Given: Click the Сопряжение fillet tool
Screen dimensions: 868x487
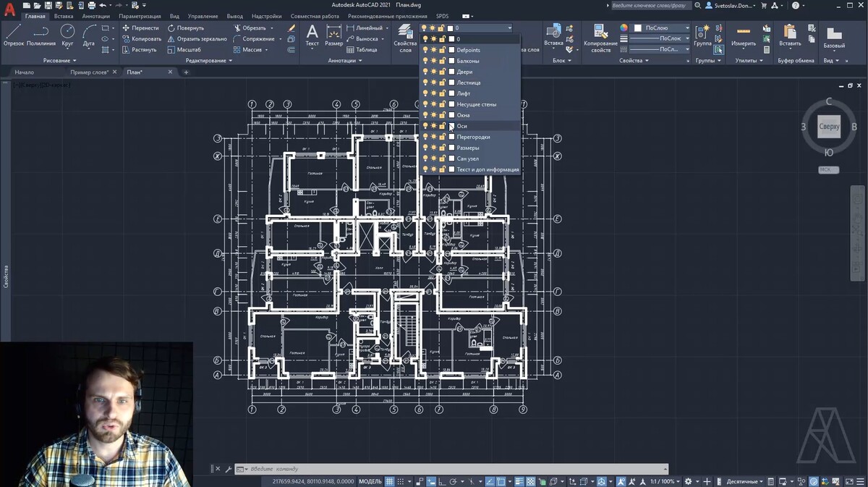Looking at the screenshot, I should (253, 39).
